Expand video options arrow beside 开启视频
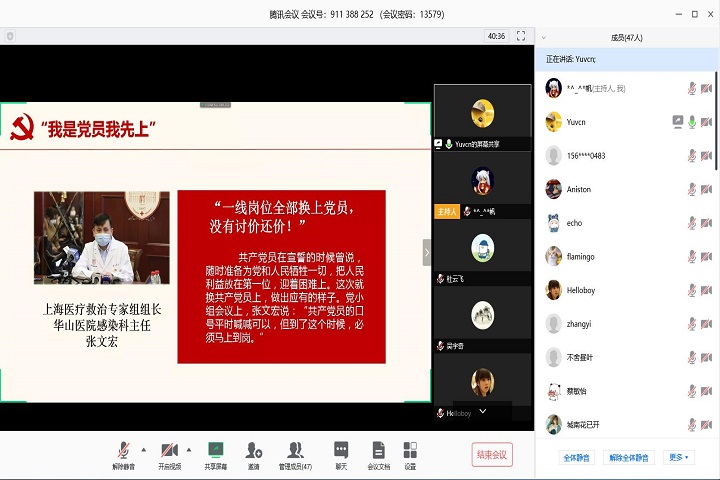 tap(189, 449)
